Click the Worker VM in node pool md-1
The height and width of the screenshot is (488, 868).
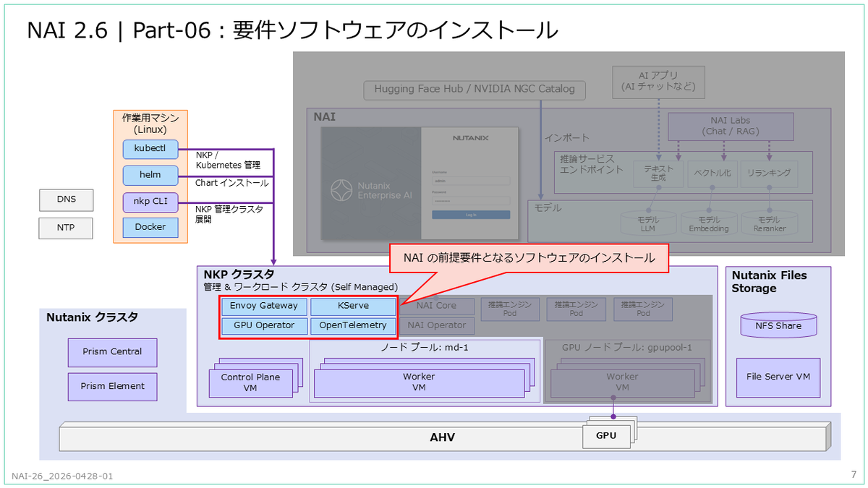[419, 382]
